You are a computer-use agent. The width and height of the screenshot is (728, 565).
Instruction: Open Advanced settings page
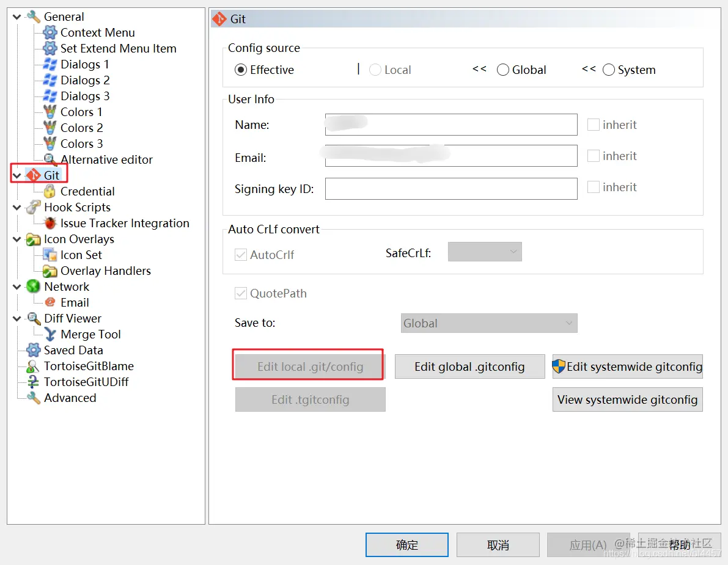click(70, 398)
